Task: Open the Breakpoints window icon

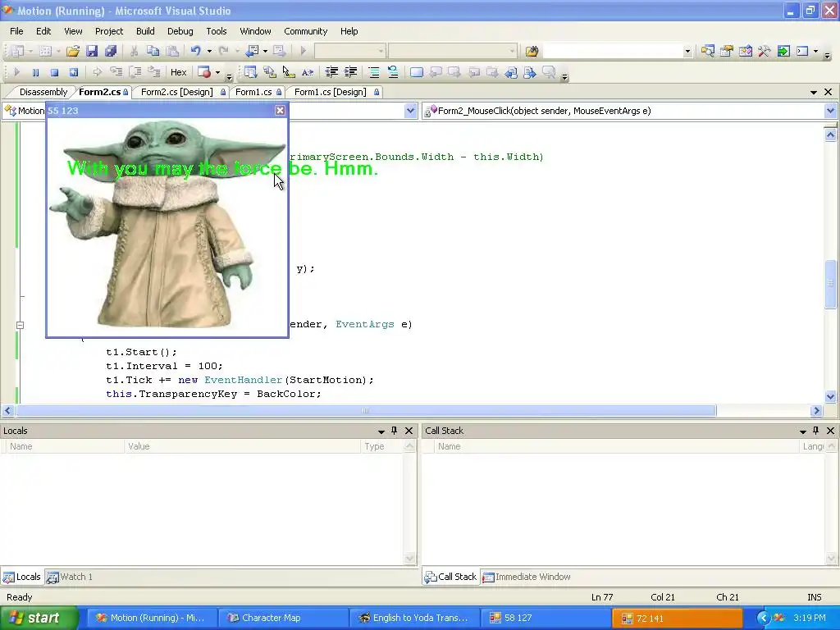Action: [x=204, y=72]
